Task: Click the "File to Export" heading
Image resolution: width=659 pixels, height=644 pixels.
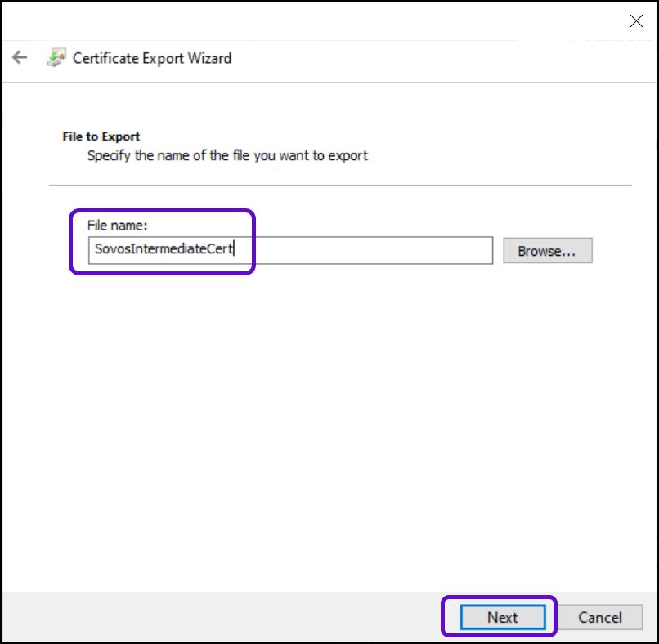Action: pos(101,136)
